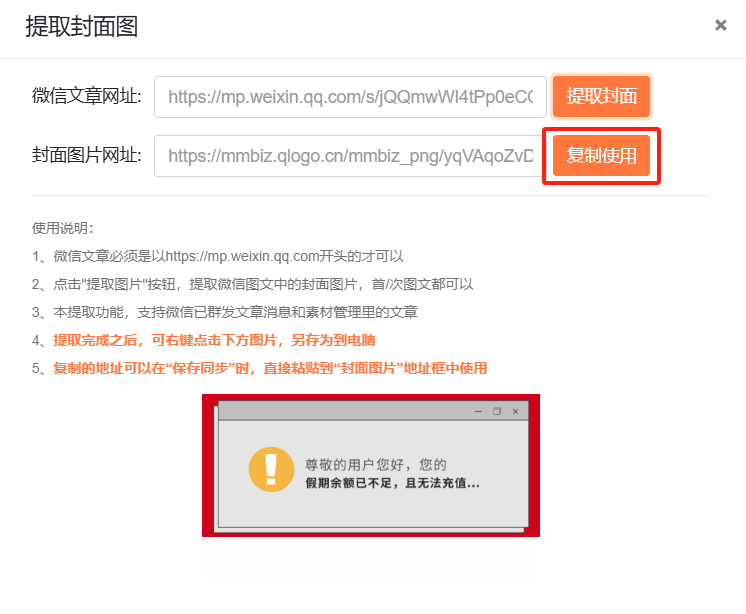
Task: Click the minimize icon inside the cover preview
Action: pyautogui.click(x=478, y=411)
